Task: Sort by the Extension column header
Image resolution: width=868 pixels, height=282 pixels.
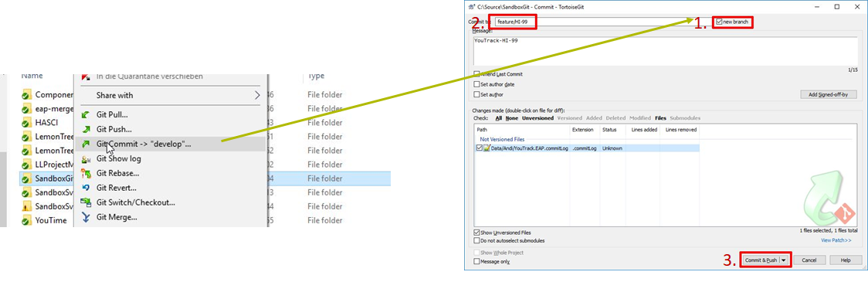Action: click(x=585, y=130)
